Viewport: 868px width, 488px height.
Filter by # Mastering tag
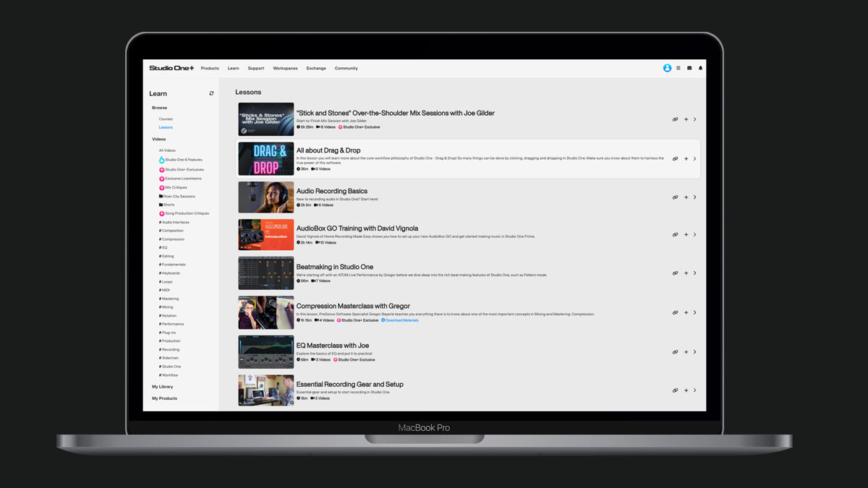169,299
